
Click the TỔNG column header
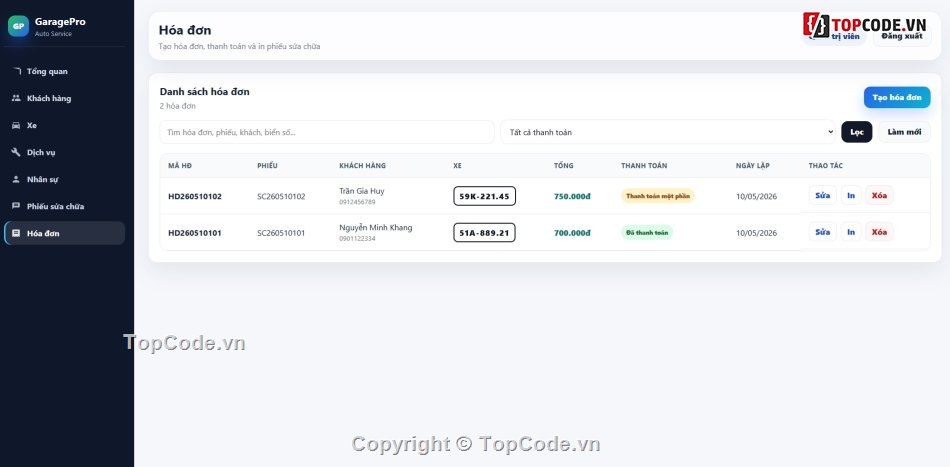[563, 165]
